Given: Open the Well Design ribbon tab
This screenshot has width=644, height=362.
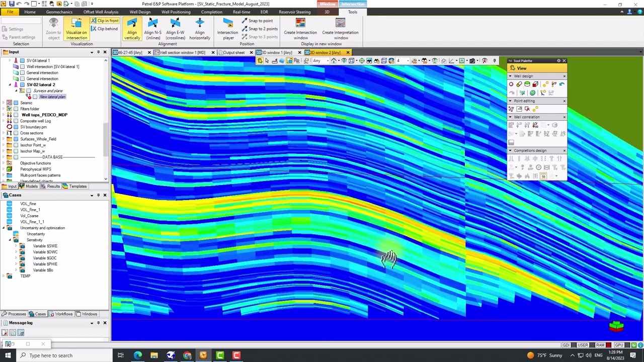Looking at the screenshot, I should (x=140, y=12).
